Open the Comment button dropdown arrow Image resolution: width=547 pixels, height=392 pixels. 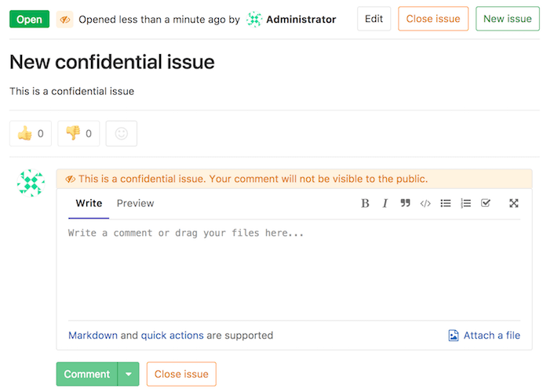tap(129, 374)
